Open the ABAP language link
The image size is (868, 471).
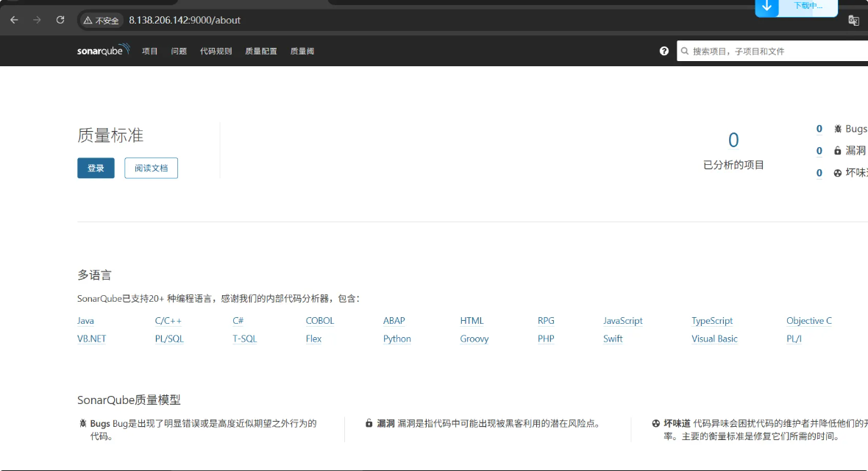394,321
